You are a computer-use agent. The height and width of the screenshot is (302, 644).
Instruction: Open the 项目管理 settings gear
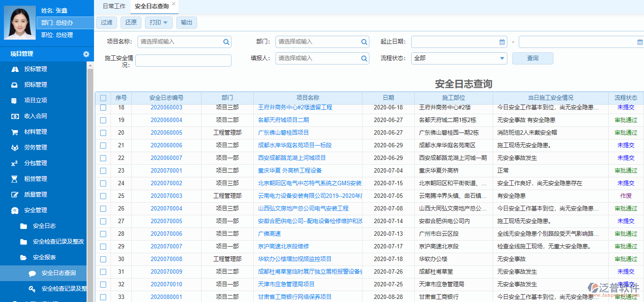tap(86, 54)
